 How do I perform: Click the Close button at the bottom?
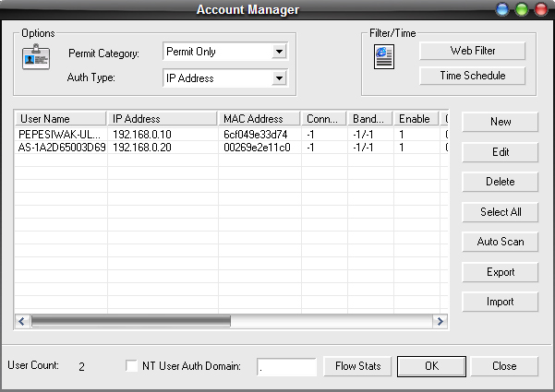pos(504,366)
